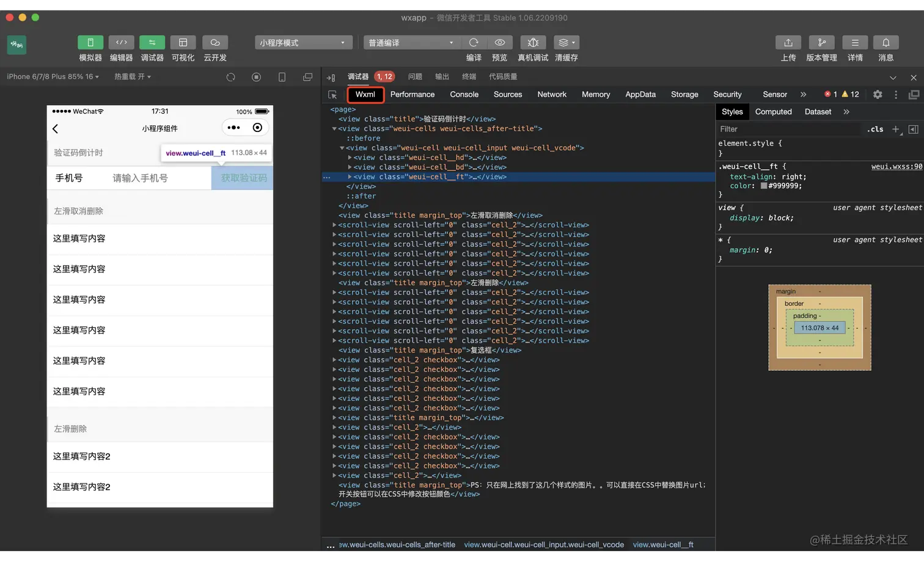The height and width of the screenshot is (562, 924).
Task: Open the mini program three-dot menu
Action: [x=233, y=128]
